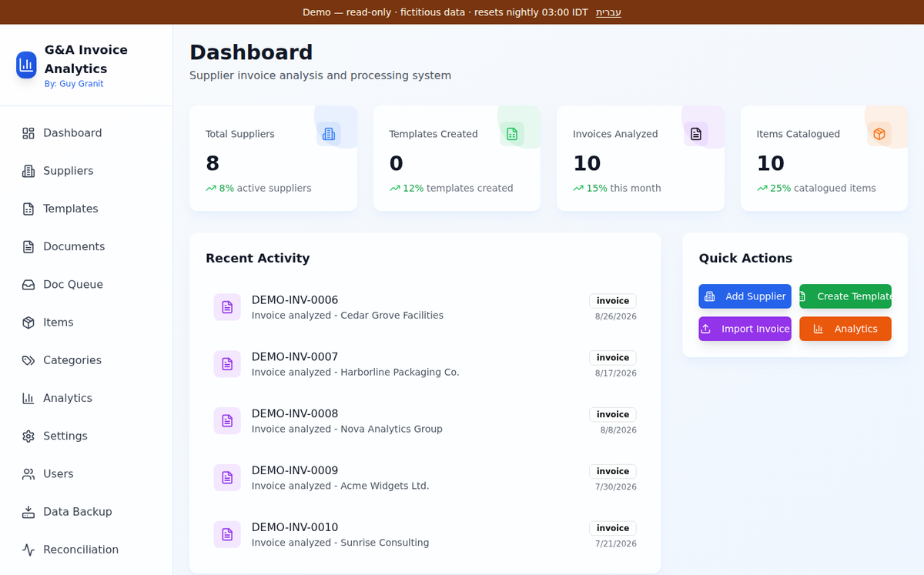Image resolution: width=924 pixels, height=575 pixels.
Task: Click the Templates Created card spreadsheet icon
Action: click(x=512, y=134)
